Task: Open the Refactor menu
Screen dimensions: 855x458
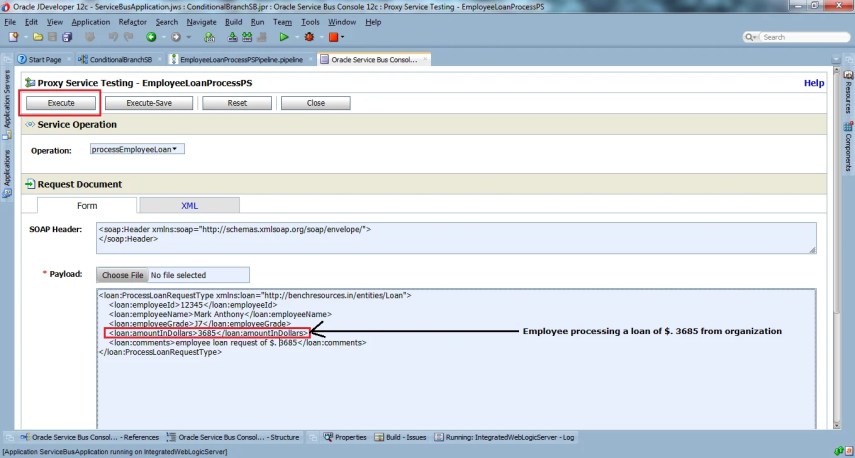Action: pos(133,22)
